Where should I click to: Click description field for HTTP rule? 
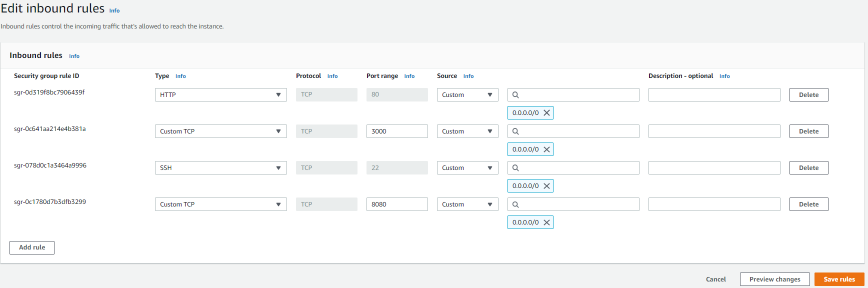714,94
